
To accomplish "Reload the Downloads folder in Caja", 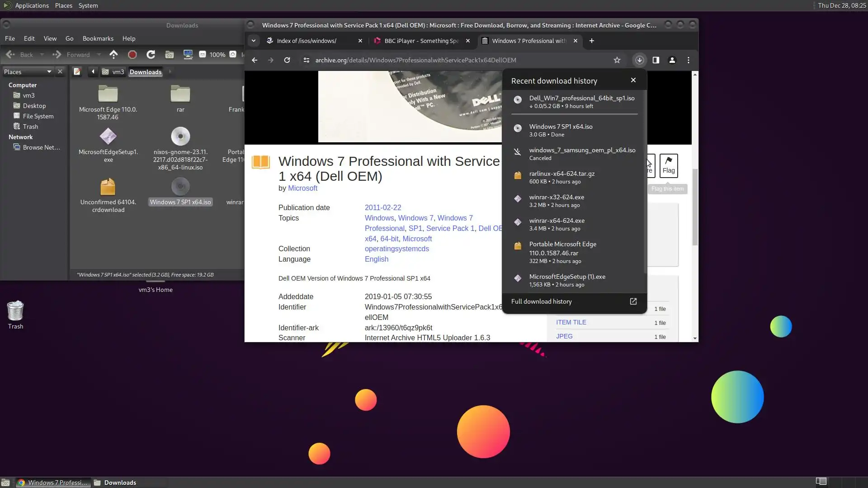I will [x=151, y=55].
